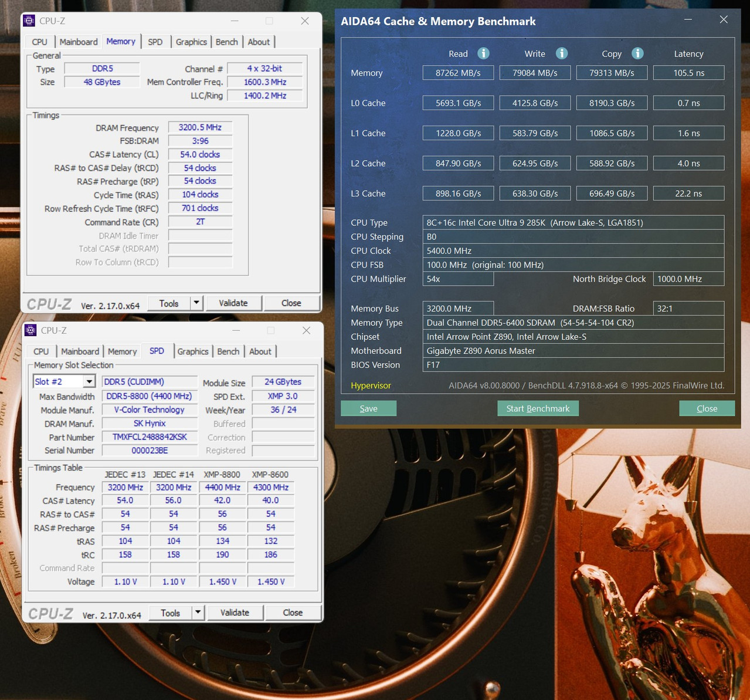Click the XMP-8800 frequency cell 4400 MHz

pos(222,487)
